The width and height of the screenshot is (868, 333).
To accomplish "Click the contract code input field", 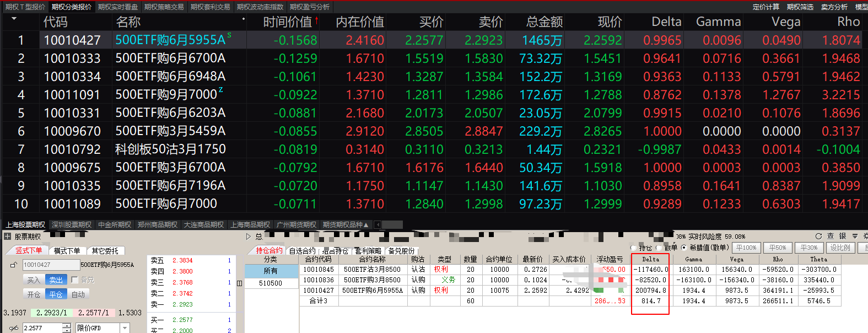I will click(51, 265).
